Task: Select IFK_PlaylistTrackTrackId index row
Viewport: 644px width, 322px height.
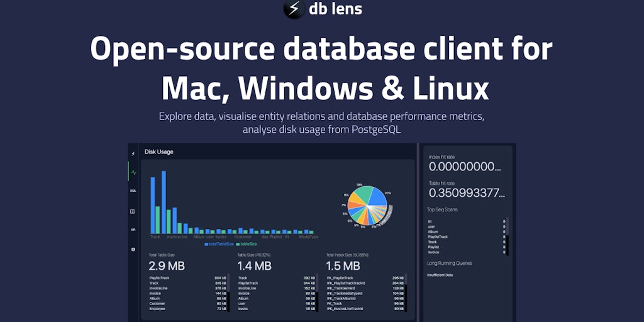Action: click(x=365, y=283)
